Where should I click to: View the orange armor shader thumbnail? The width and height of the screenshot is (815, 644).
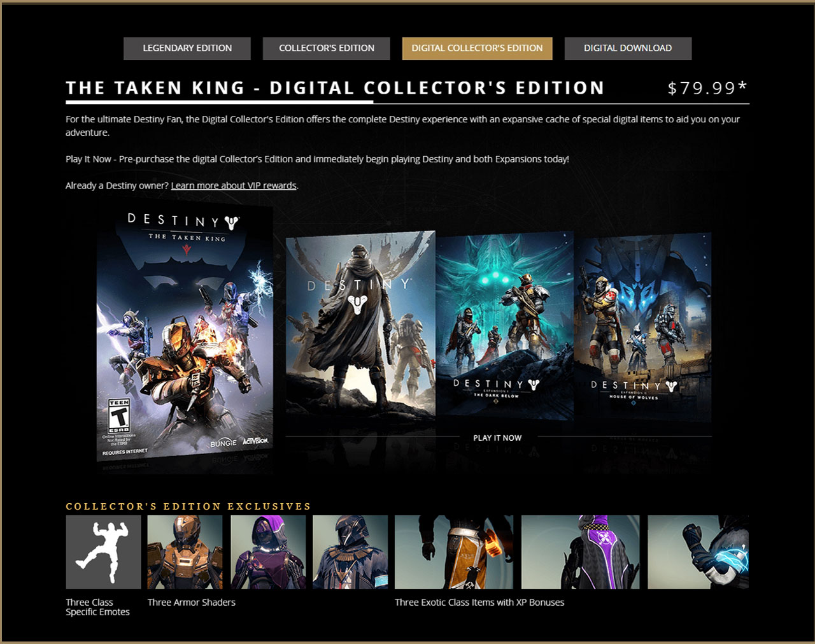tap(185, 552)
